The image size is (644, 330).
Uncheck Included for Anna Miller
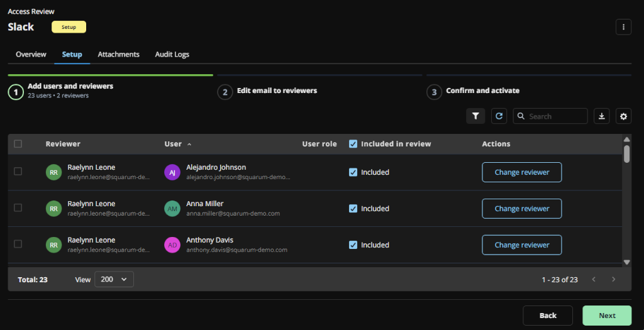click(353, 209)
